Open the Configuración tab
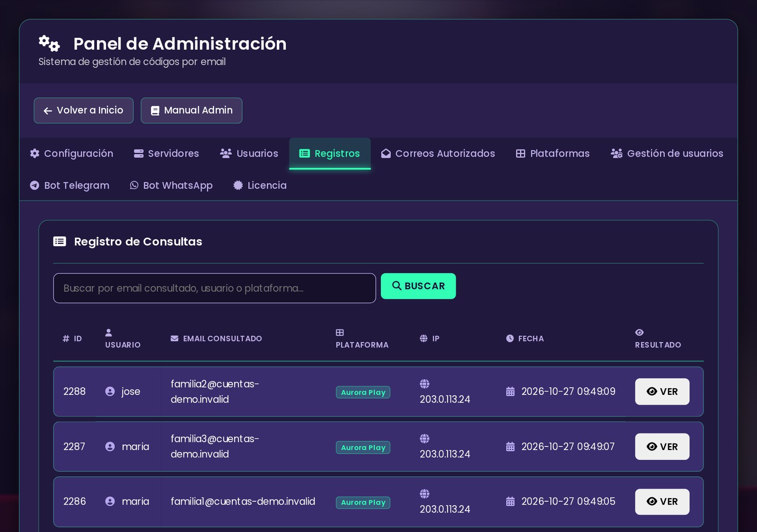The image size is (757, 532). pyautogui.click(x=71, y=154)
